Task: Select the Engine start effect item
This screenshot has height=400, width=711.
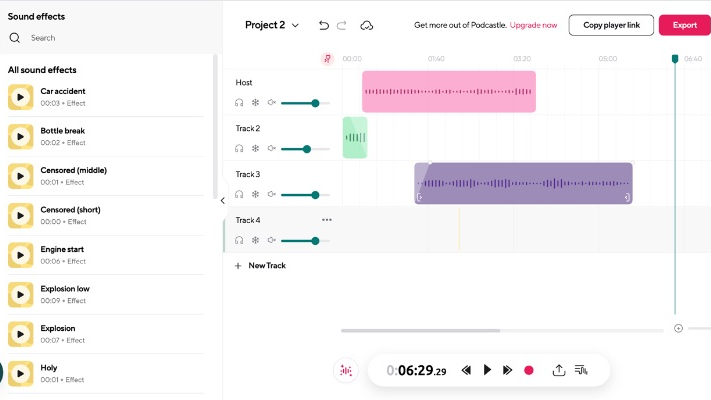Action: (62, 254)
